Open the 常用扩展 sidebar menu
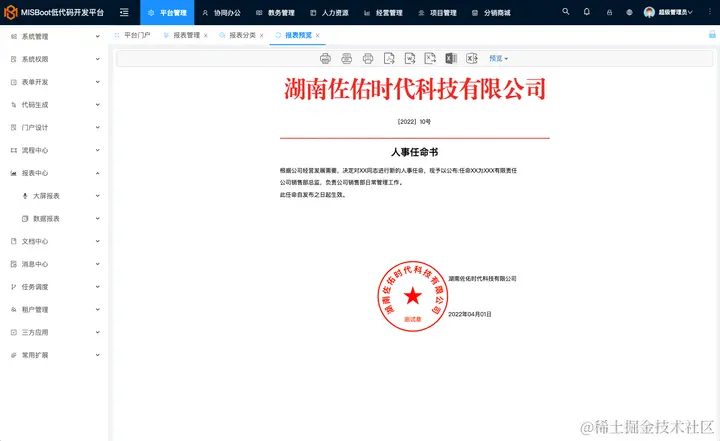Image resolution: width=720 pixels, height=441 pixels. [x=55, y=355]
